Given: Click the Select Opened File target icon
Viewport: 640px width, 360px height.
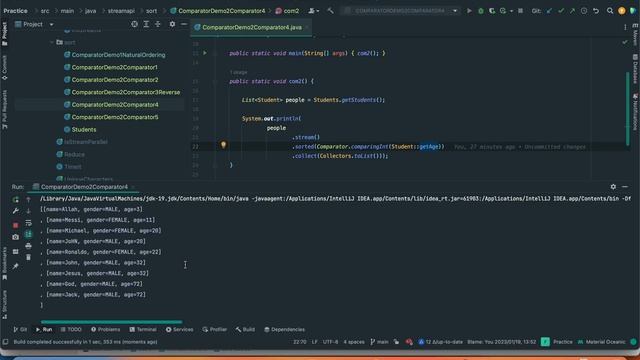Looking at the screenshot, I should (134, 24).
